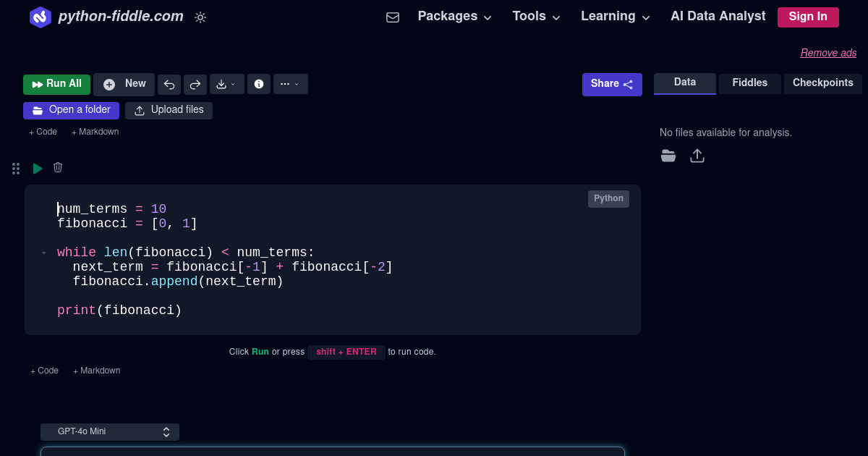
Task: Run the Fibonacci code cell with its play icon
Action: pyautogui.click(x=37, y=167)
